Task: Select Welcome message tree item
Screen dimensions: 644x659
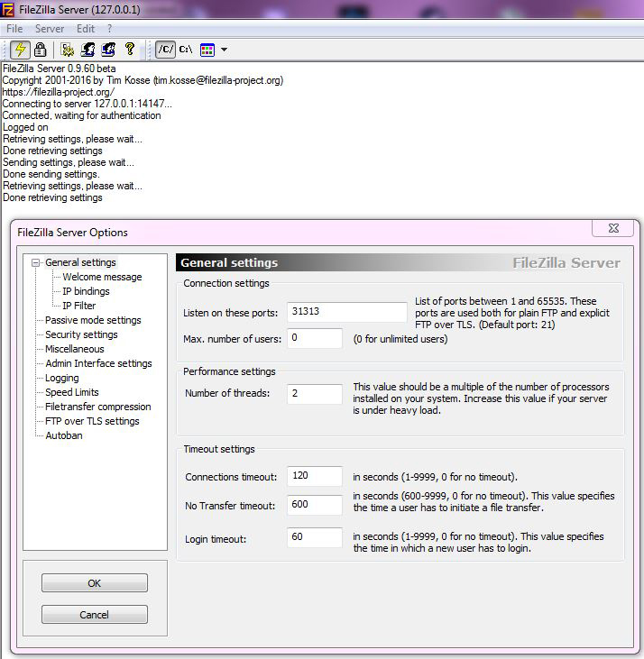Action: 102,277
